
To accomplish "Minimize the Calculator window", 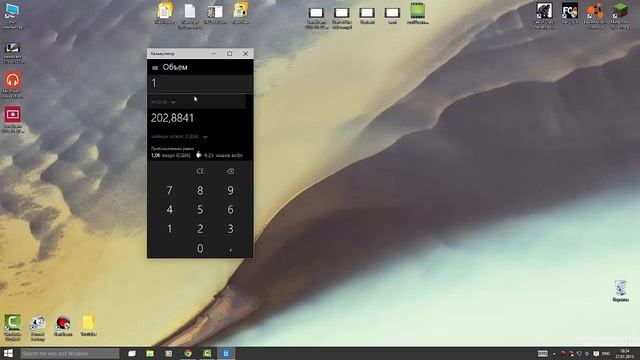I will coord(213,53).
